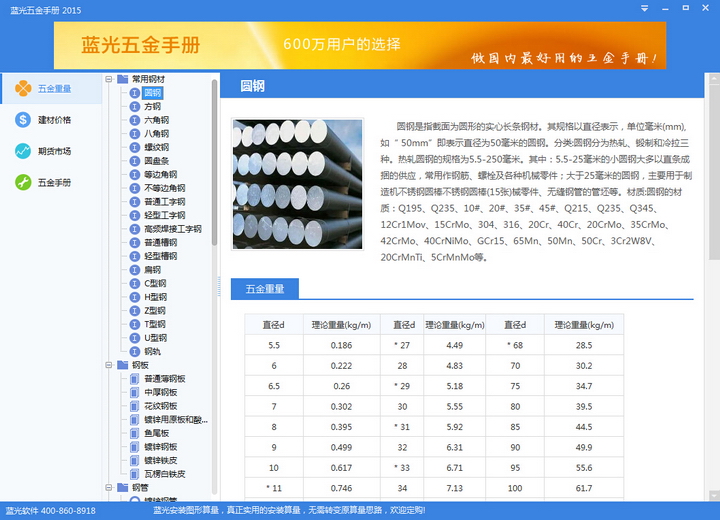Click the 圆钢 content heading

coord(252,86)
